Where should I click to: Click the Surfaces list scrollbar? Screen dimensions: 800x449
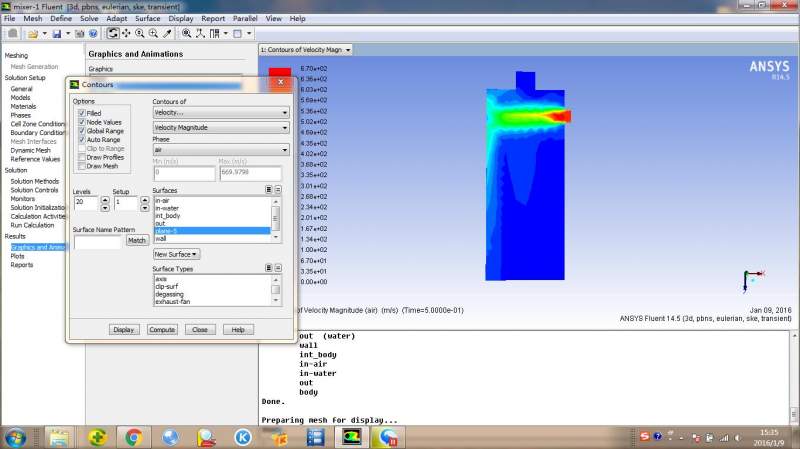[276, 219]
